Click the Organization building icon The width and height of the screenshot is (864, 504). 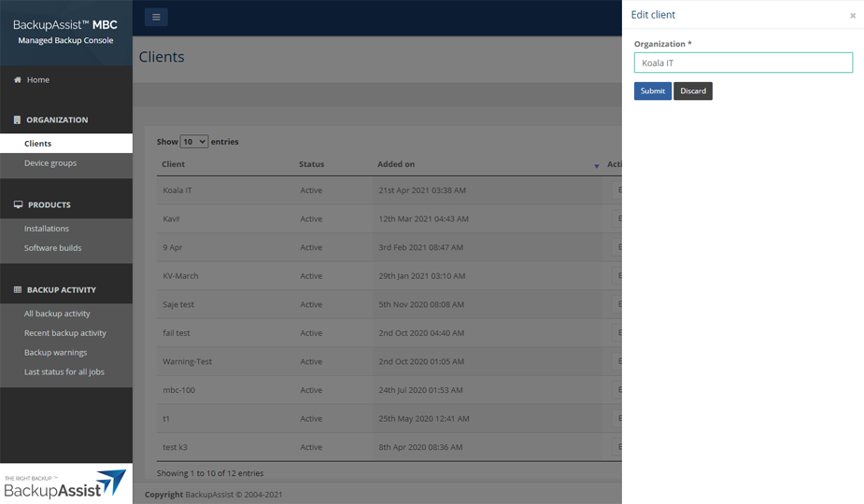pos(17,119)
